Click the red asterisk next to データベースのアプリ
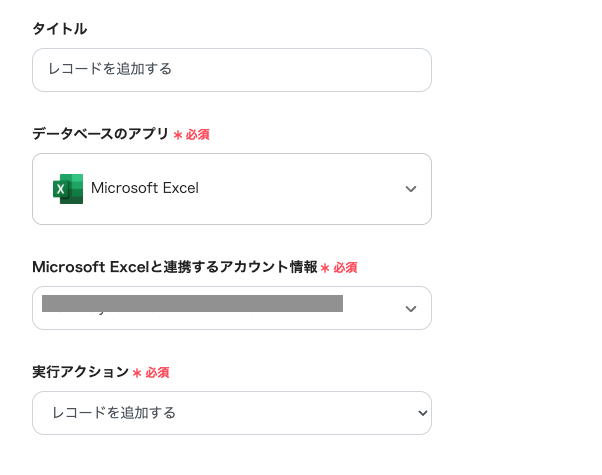Viewport: 602px width, 475px height. click(178, 134)
